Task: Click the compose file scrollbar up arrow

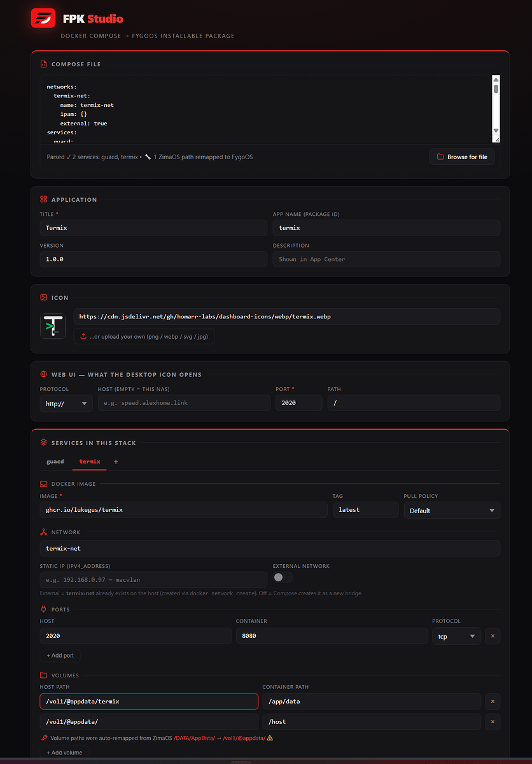Action: coord(496,79)
